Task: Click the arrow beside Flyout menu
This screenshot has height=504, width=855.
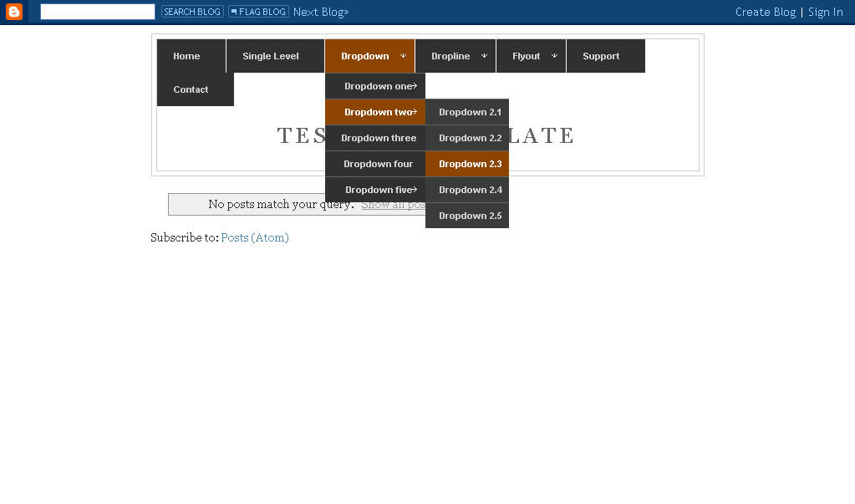Action: (554, 56)
